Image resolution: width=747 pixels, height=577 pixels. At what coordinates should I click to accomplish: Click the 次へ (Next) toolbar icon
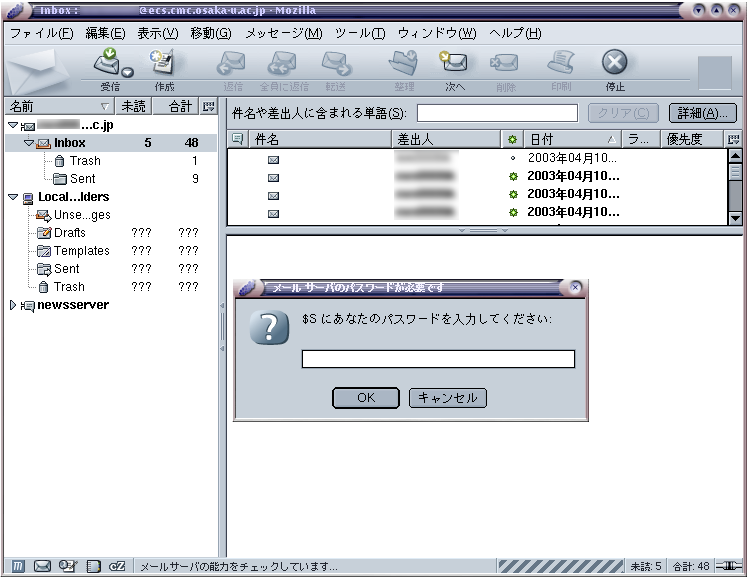(x=455, y=64)
